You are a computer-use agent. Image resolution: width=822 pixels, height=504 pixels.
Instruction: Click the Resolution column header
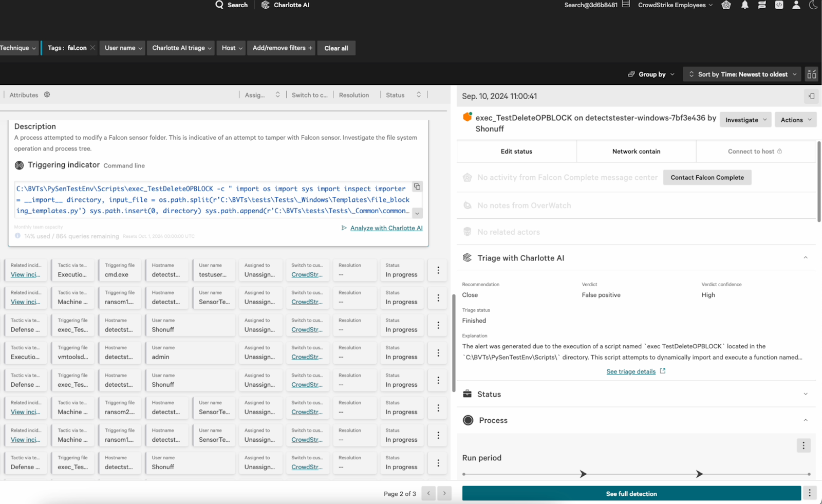354,95
